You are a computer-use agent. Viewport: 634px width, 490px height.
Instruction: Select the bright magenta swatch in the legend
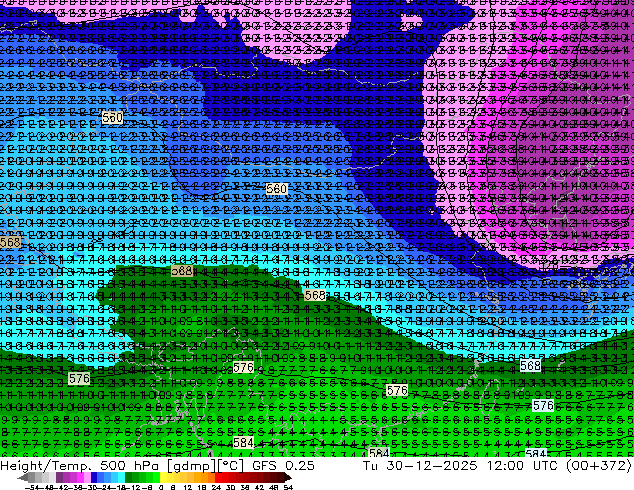[x=80, y=477]
